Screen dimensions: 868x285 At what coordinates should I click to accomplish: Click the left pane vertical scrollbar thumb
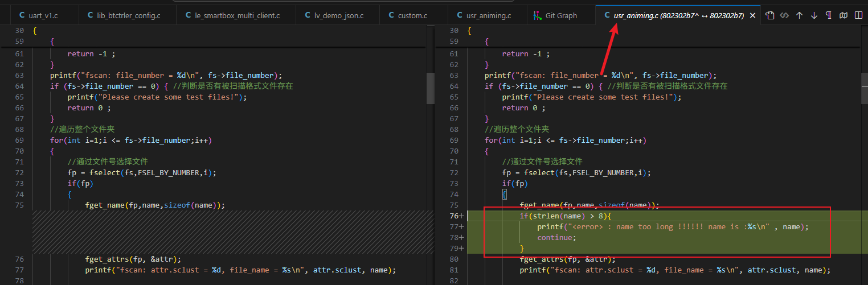tap(431, 88)
